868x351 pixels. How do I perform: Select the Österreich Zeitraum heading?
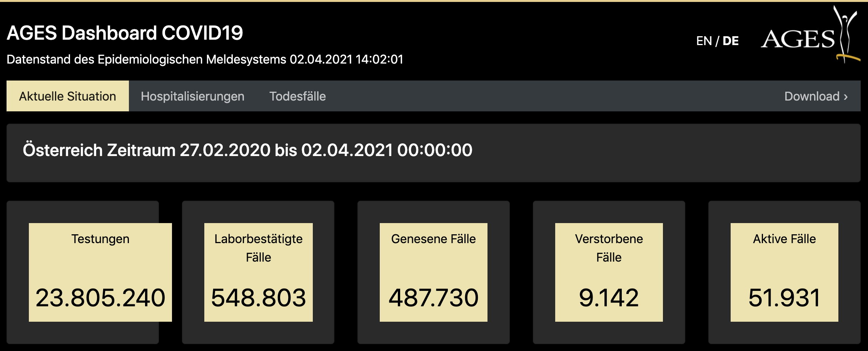pos(247,150)
